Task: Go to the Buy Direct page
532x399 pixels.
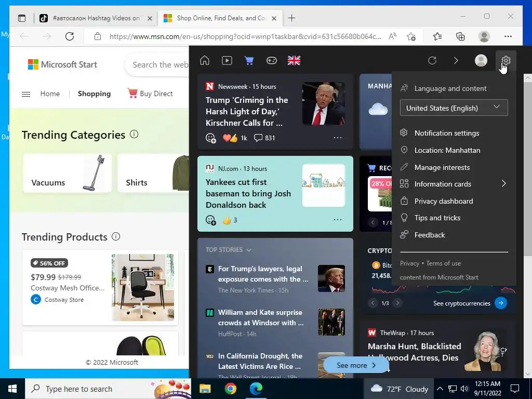Action: [150, 94]
